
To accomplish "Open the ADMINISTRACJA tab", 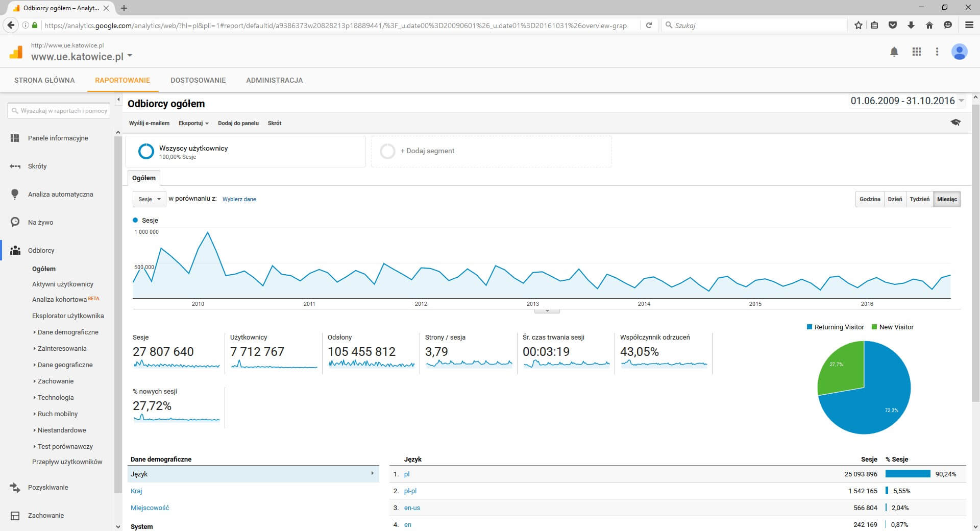I will coord(275,80).
